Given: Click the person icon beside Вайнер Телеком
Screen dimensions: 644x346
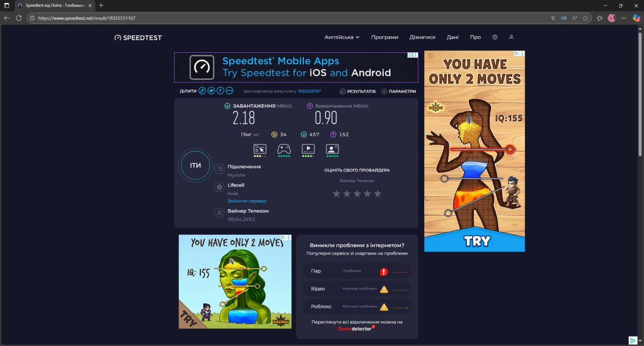Looking at the screenshot, I should (219, 213).
